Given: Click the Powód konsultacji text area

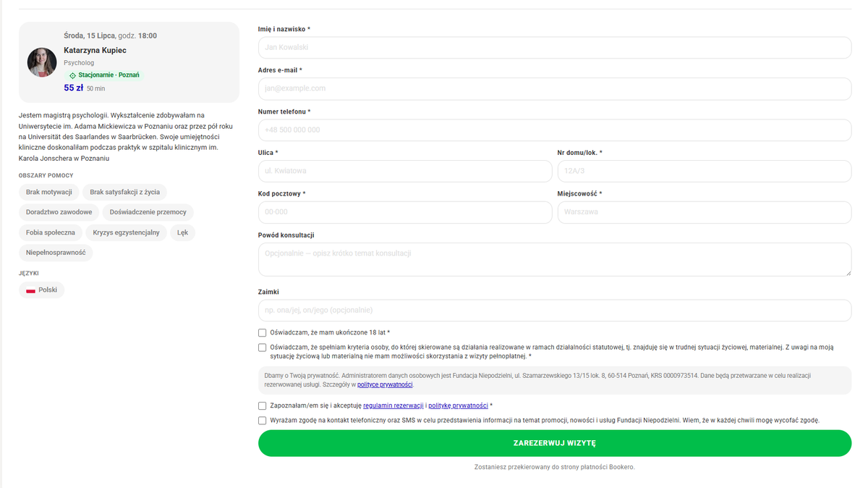Looking at the screenshot, I should coord(555,259).
